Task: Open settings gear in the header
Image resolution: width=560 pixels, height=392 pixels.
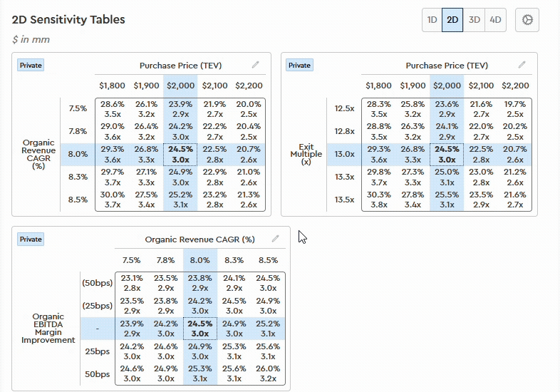Action: (527, 20)
